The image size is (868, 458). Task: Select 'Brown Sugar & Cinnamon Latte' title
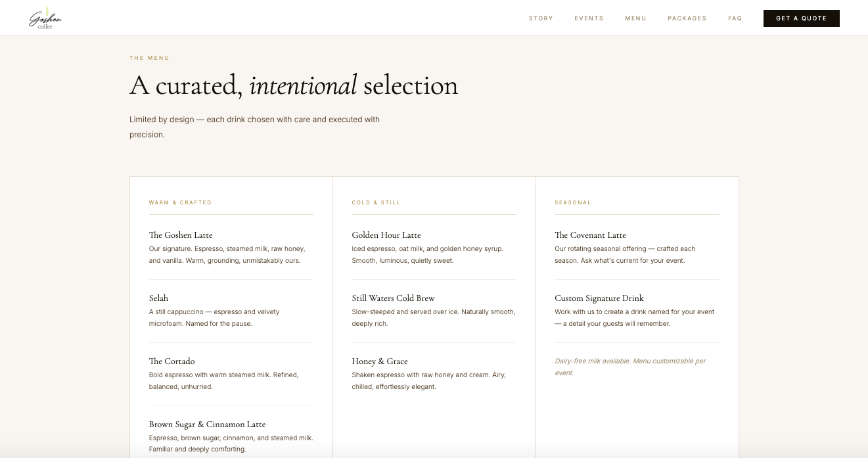(207, 424)
